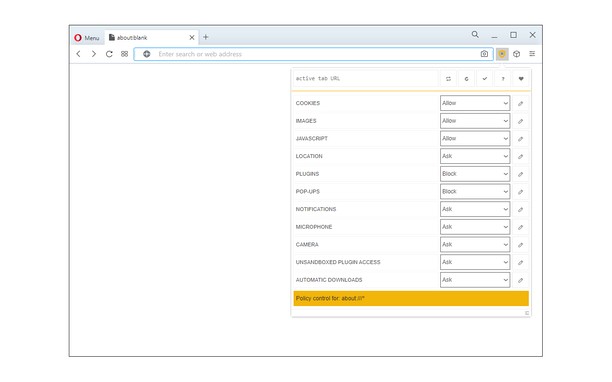Open a new tab with plus button
This screenshot has width=612, height=382.
206,37
